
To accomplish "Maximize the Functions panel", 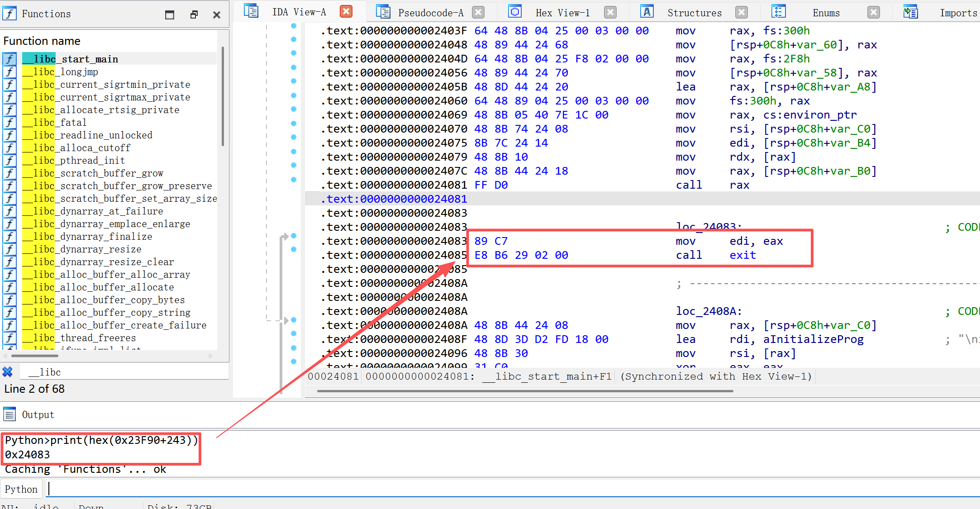I will 170,14.
